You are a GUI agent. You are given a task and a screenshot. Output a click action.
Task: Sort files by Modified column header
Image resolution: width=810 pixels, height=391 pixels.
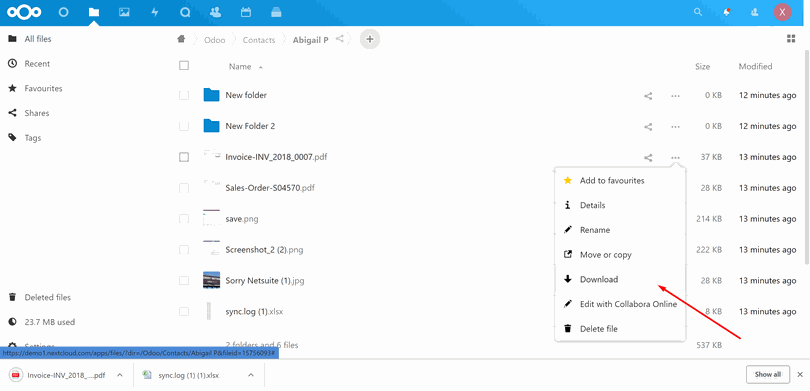(x=755, y=66)
